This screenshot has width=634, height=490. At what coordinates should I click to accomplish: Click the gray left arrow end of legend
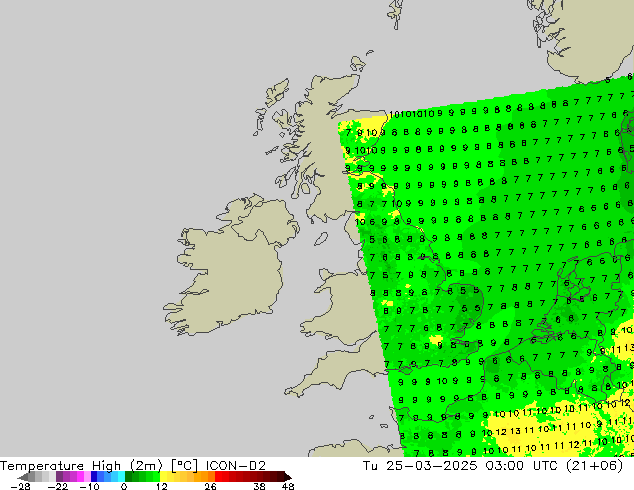pyautogui.click(x=23, y=477)
